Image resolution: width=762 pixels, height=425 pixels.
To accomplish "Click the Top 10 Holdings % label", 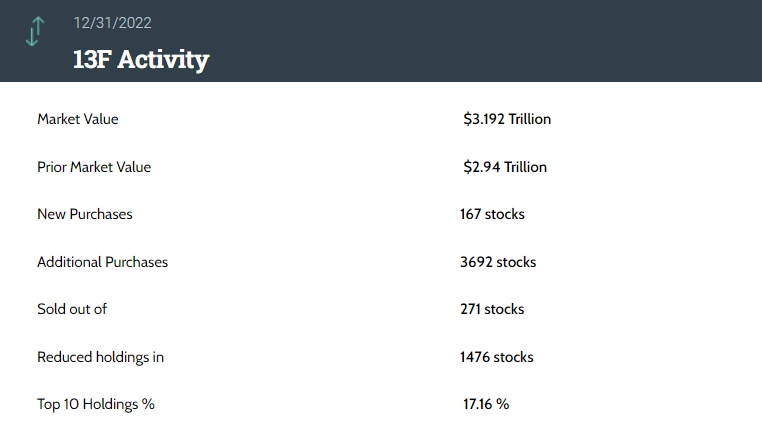I will point(96,404).
